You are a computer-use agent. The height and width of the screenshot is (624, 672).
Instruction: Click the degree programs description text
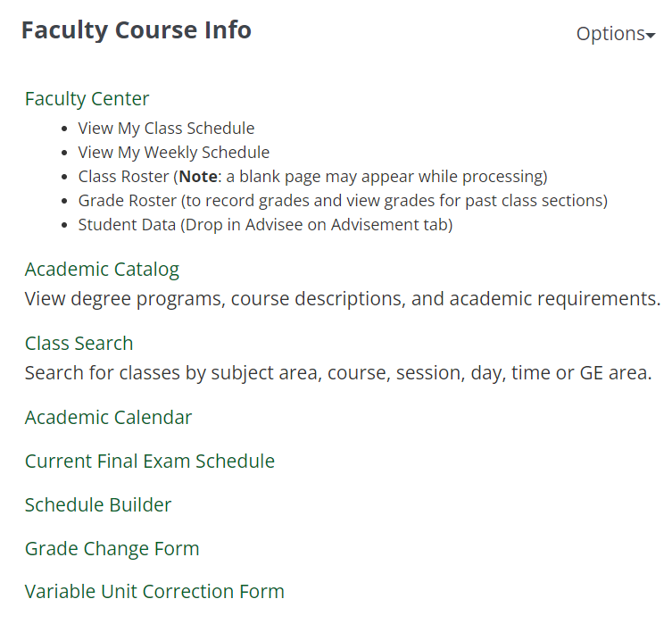point(343,298)
